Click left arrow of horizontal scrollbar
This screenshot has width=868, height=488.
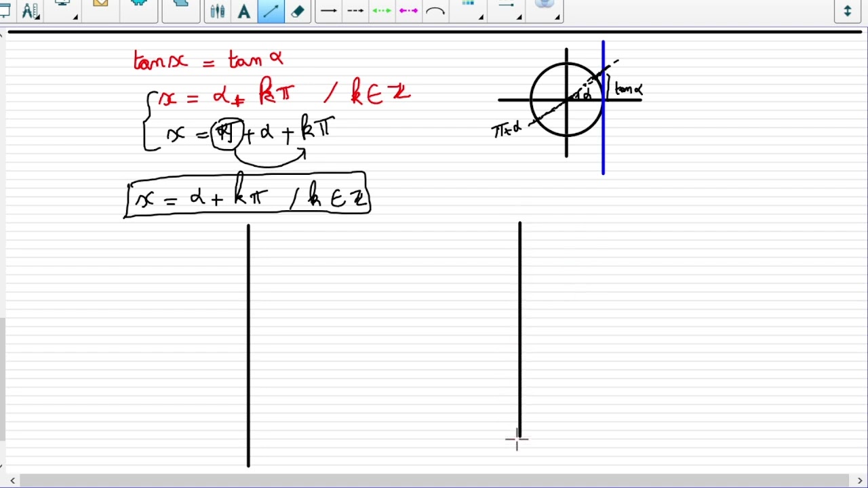coord(12,481)
